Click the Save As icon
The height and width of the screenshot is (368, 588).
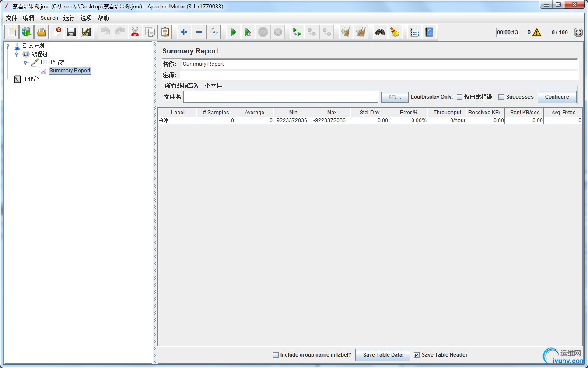tap(86, 32)
